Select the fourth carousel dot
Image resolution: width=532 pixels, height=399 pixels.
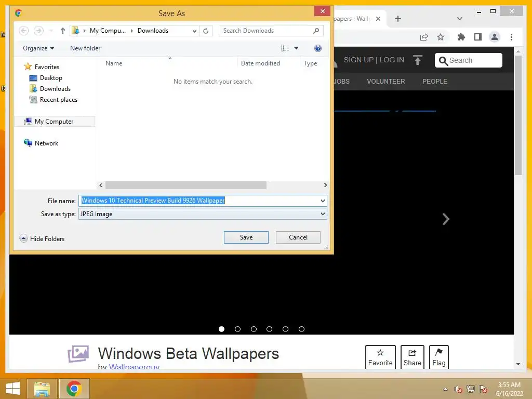tap(270, 329)
